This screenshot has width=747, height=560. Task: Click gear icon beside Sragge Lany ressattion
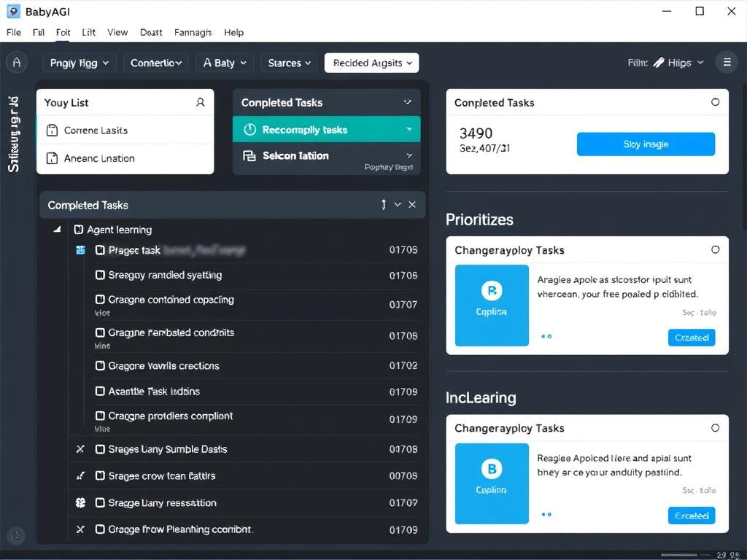(x=80, y=502)
